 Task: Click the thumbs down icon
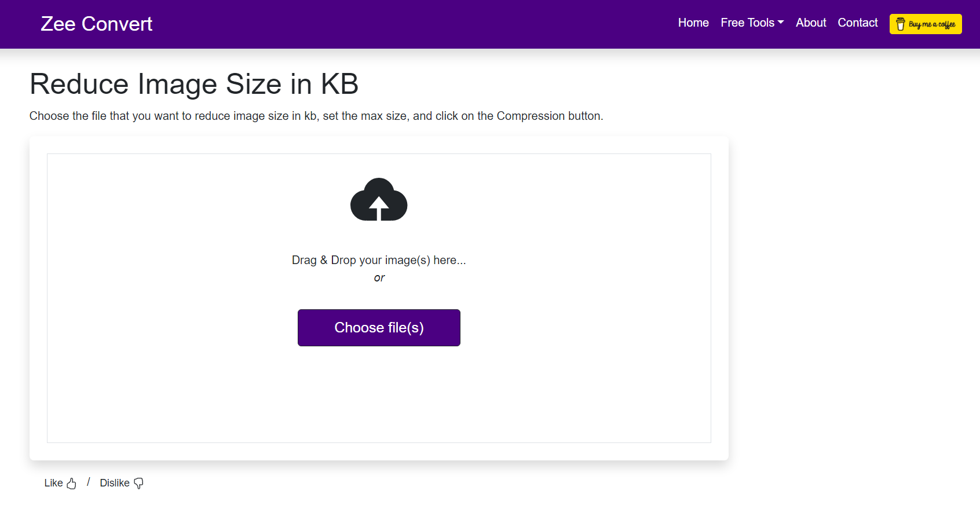coord(138,484)
